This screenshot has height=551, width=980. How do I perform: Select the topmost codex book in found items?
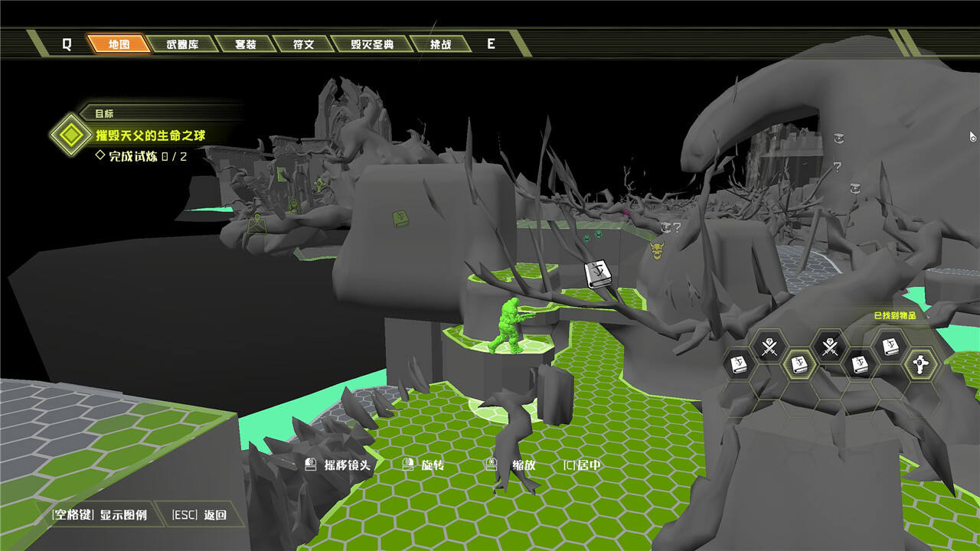tap(890, 347)
